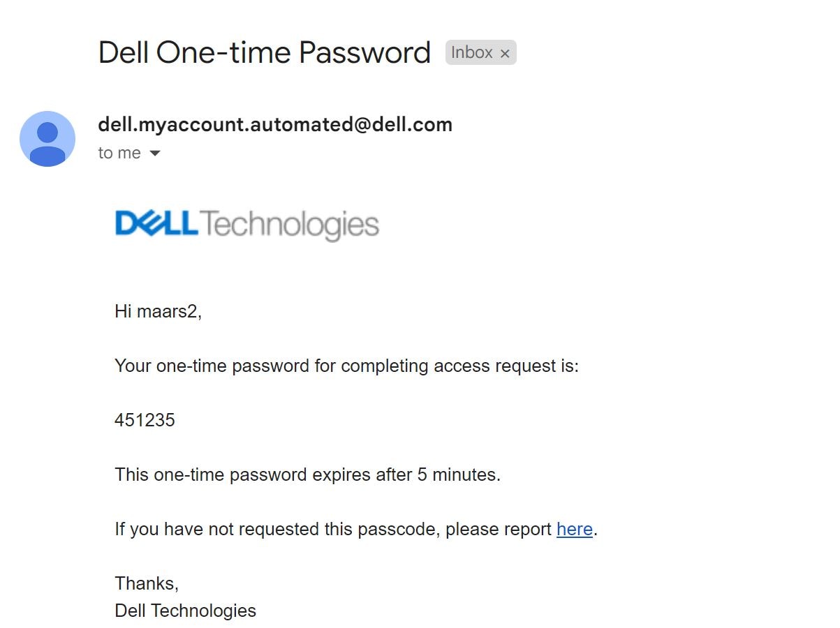The height and width of the screenshot is (628, 840).
Task: Expand recipient details arrow next to "to me"
Action: [155, 154]
